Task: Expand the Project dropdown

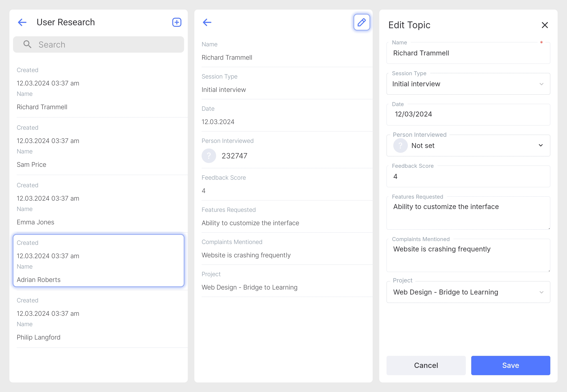Action: pos(541,292)
